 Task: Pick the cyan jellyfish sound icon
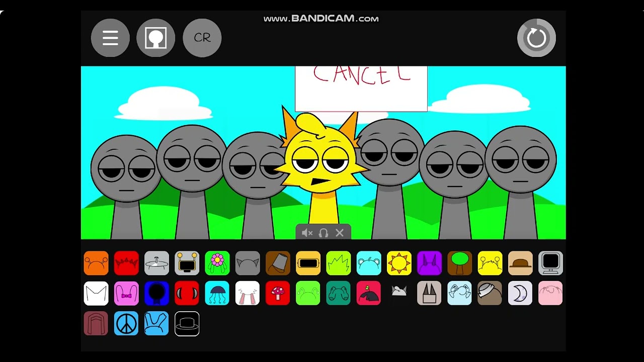point(217,294)
